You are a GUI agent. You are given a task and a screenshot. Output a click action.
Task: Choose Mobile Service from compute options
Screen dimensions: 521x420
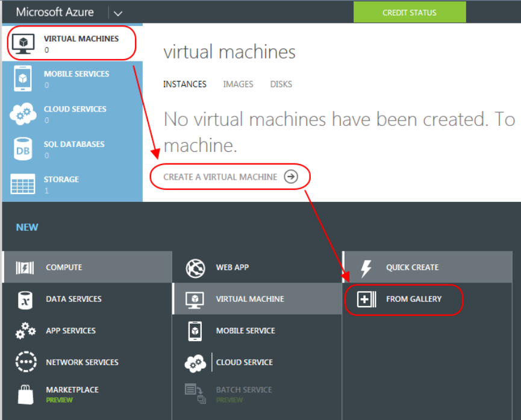(258, 331)
